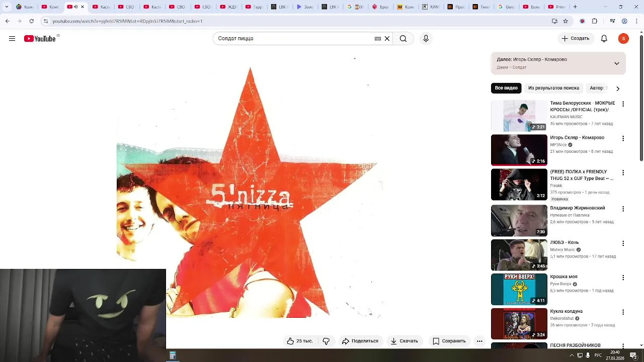Go back in browser history
This screenshot has width=644, height=362.
point(7,21)
